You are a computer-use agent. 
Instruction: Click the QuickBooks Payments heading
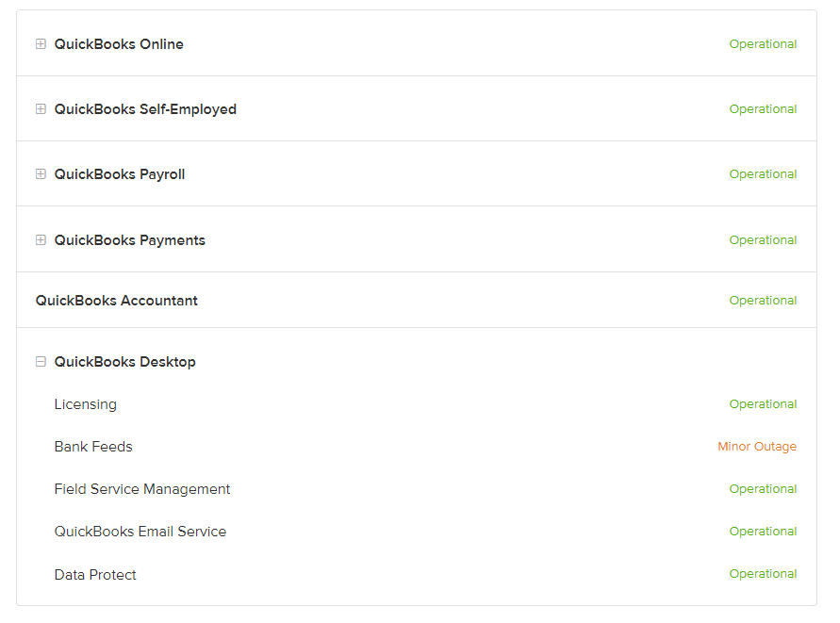(130, 240)
